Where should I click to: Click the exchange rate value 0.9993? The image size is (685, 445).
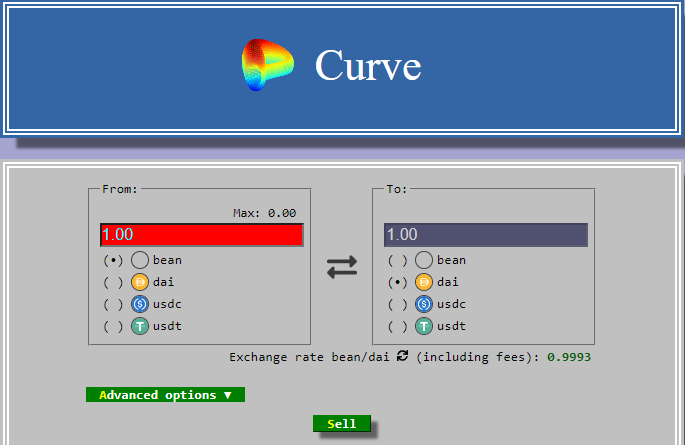pos(569,357)
